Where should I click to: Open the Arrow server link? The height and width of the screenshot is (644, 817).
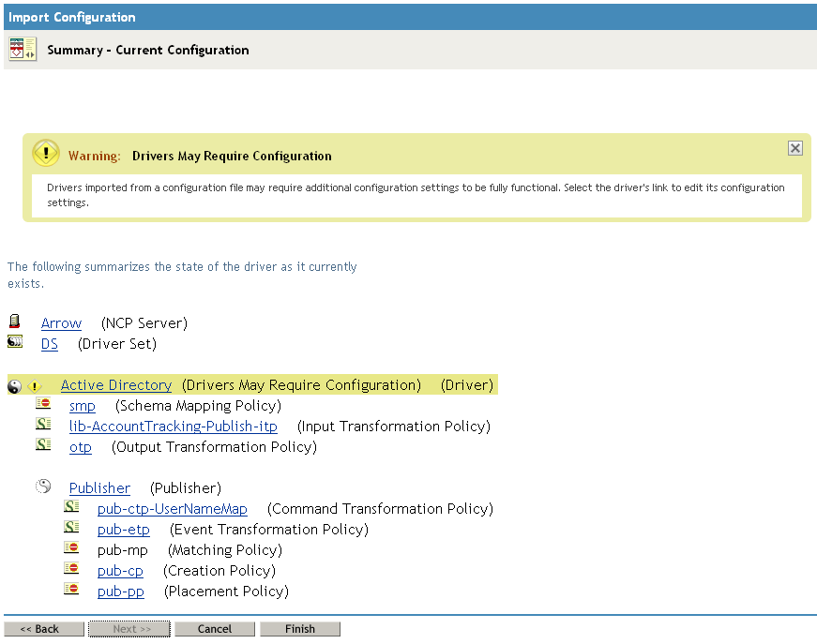61,323
